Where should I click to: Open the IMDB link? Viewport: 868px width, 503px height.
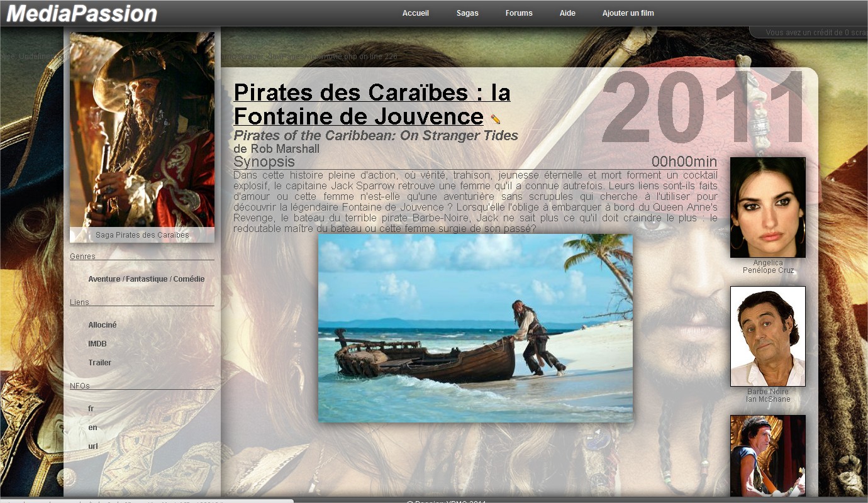tap(97, 344)
